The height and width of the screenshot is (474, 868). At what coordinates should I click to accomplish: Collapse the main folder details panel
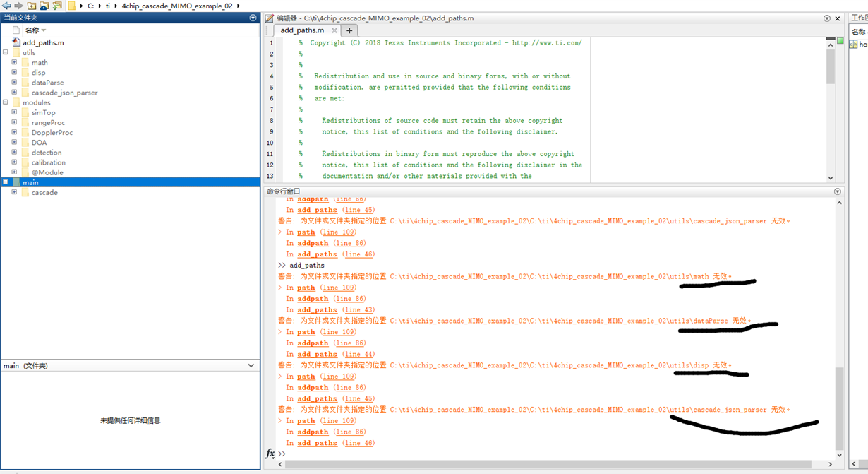[x=251, y=366]
